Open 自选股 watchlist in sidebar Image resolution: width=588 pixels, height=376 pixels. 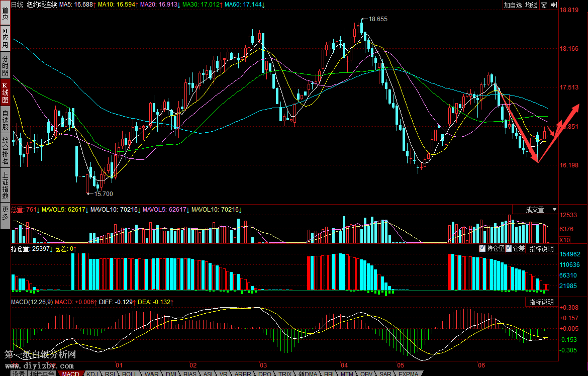coord(5,120)
